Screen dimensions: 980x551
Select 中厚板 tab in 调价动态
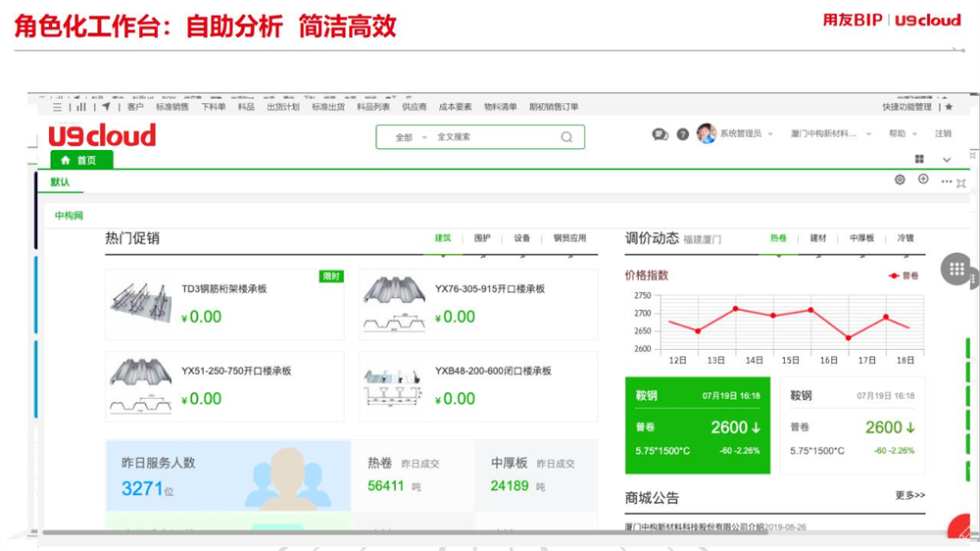click(x=861, y=238)
